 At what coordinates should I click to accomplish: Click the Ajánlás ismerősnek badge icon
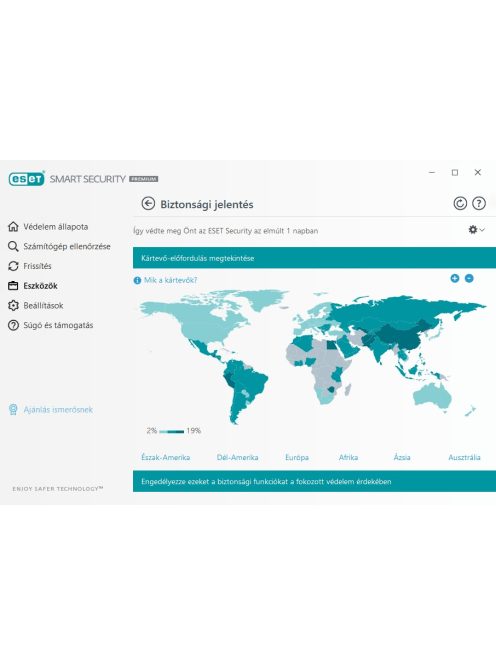click(x=13, y=409)
